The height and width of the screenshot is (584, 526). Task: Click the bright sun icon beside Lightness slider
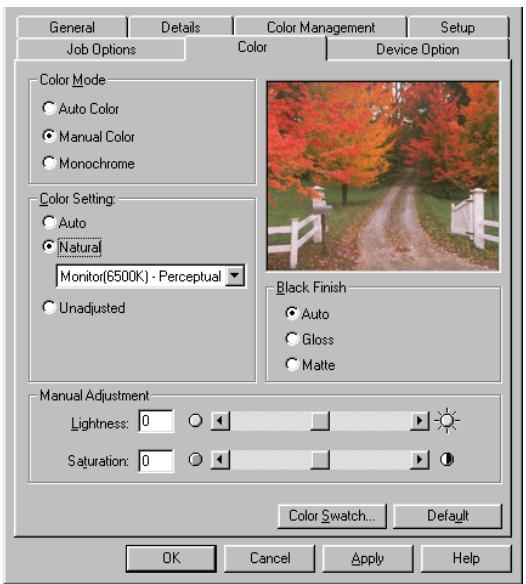447,420
